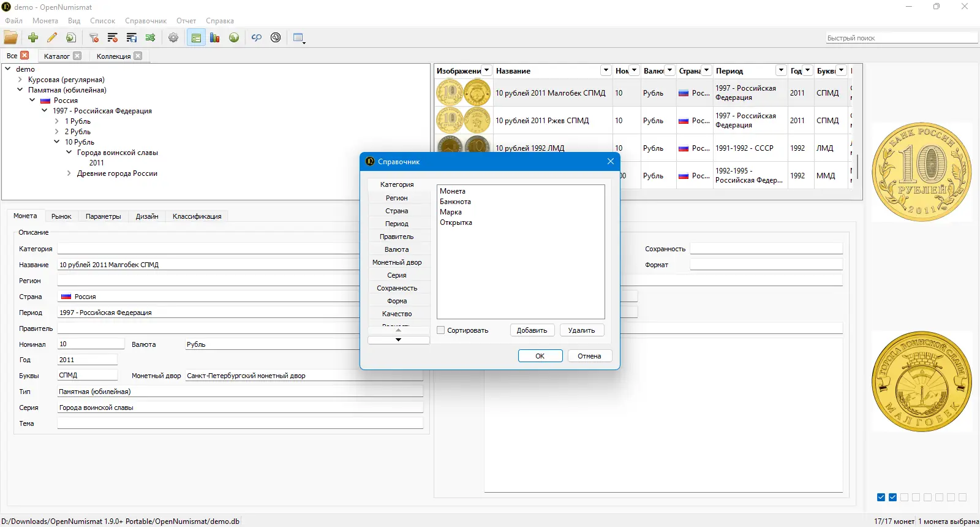Open settings with the gear icon

pyautogui.click(x=173, y=37)
